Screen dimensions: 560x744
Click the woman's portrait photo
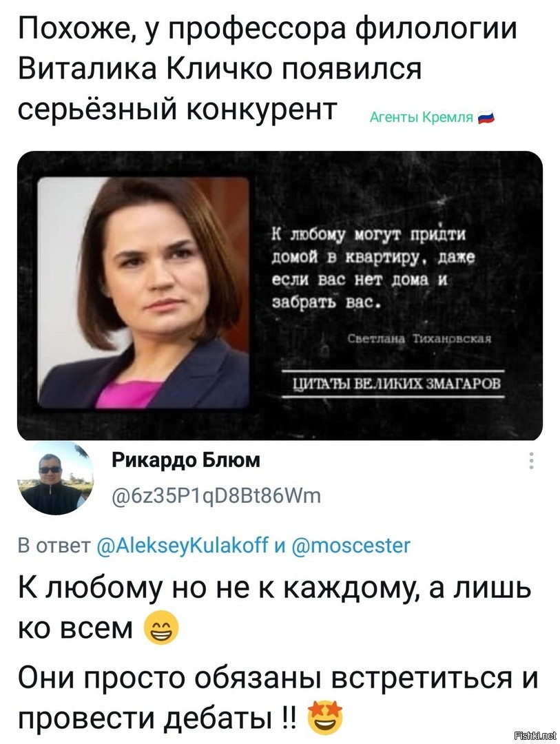pyautogui.click(x=144, y=293)
